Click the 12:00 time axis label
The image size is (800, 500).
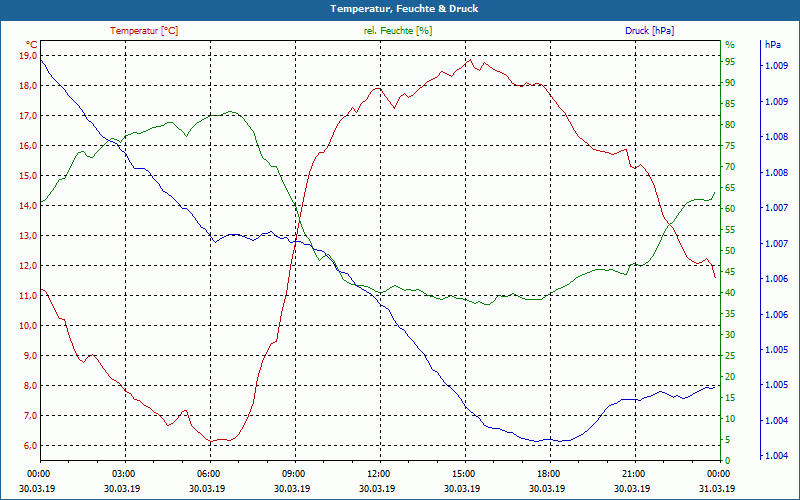click(378, 473)
